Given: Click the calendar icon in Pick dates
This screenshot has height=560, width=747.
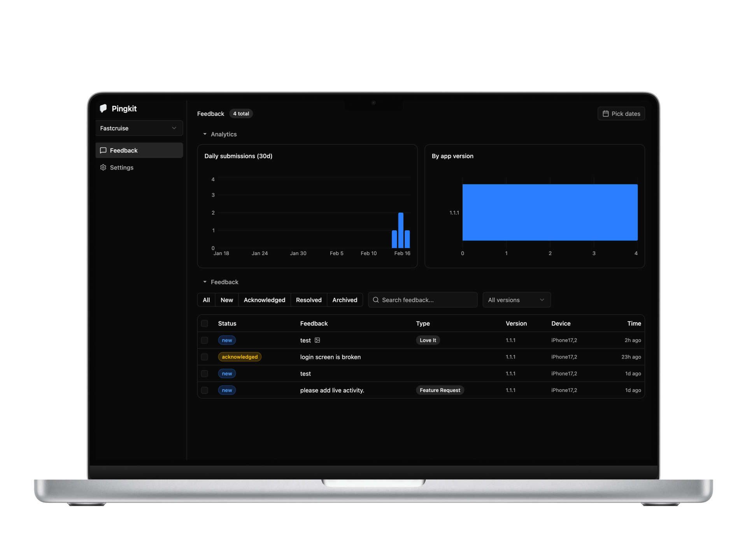Looking at the screenshot, I should click(x=606, y=114).
